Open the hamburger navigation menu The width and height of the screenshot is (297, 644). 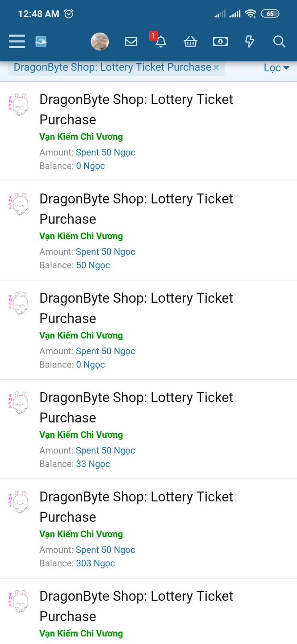(17, 42)
